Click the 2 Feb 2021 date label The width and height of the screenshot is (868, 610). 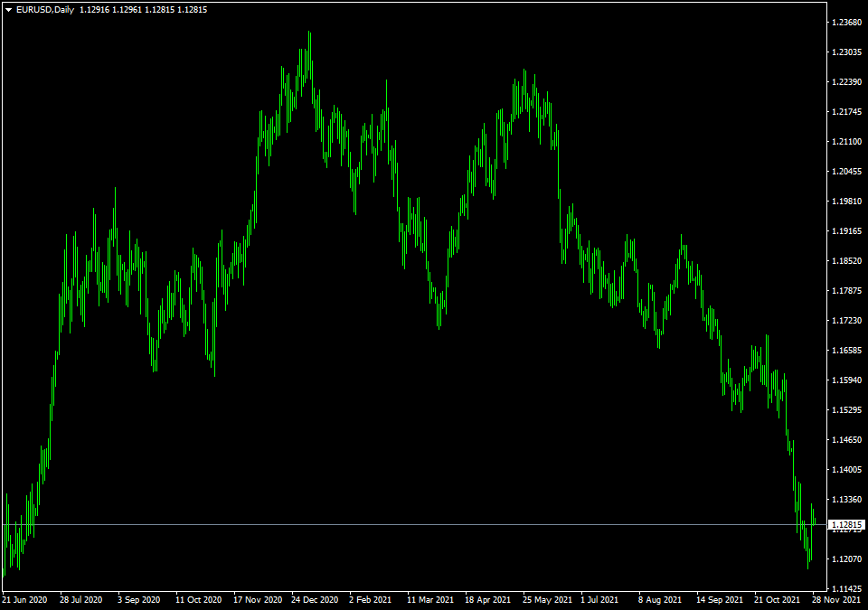point(371,600)
